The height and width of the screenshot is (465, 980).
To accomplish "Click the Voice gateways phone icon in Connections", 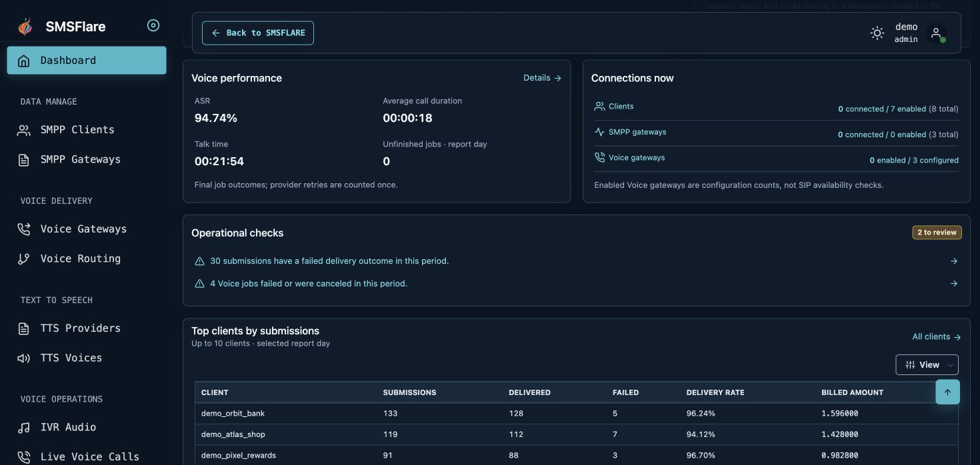I will tap(599, 158).
